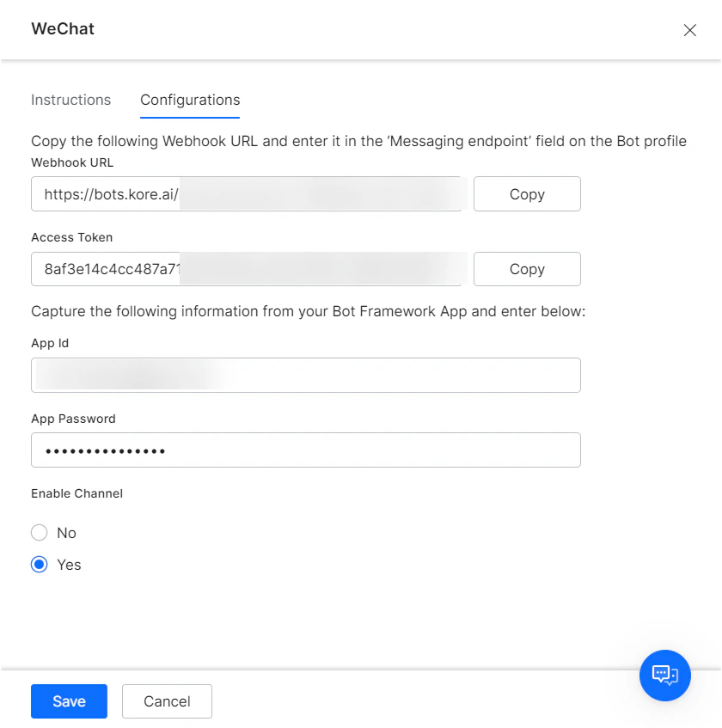Click the Enable Channel label

click(x=76, y=493)
